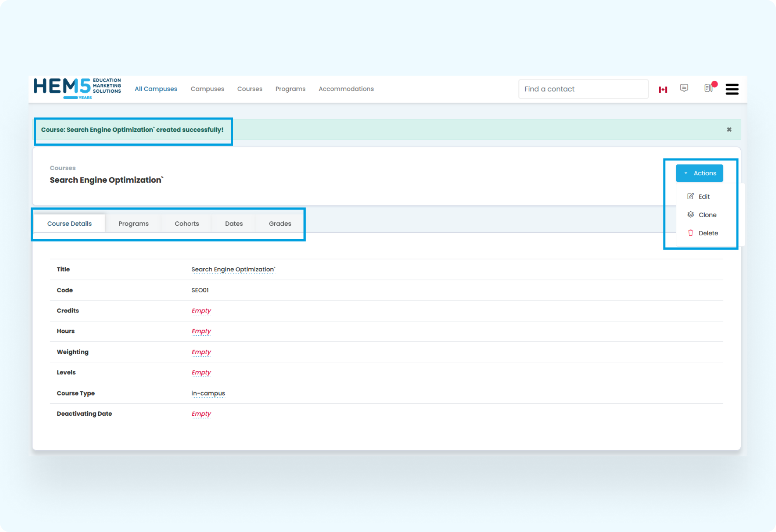Click the Canadian flag icon
Screen dimensions: 776x532
[663, 90]
